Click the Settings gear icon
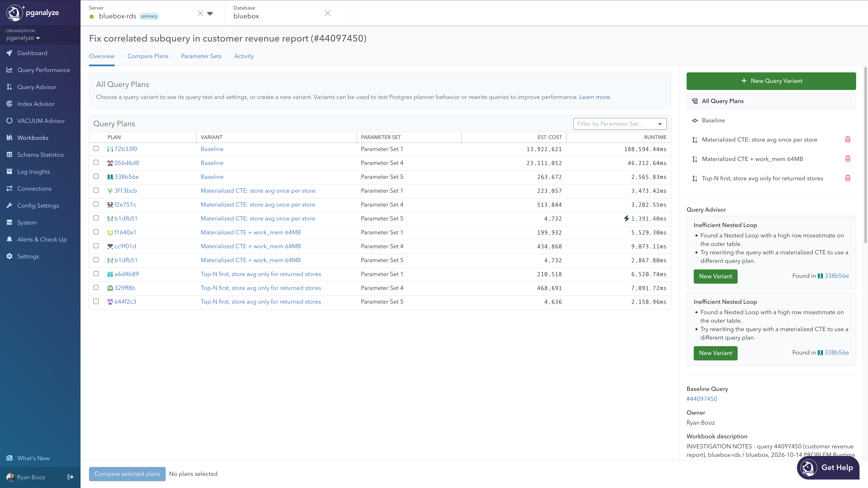 click(9, 256)
